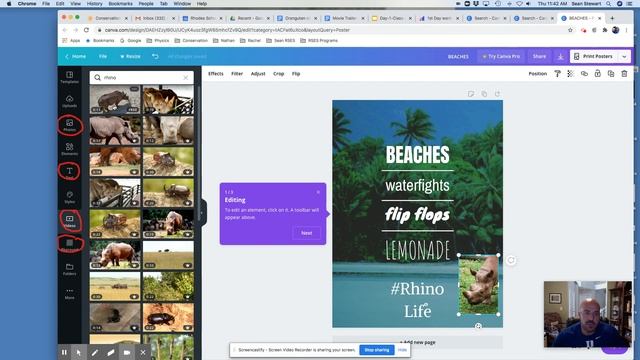Open the Videos panel
640x360 pixels.
(x=69, y=221)
